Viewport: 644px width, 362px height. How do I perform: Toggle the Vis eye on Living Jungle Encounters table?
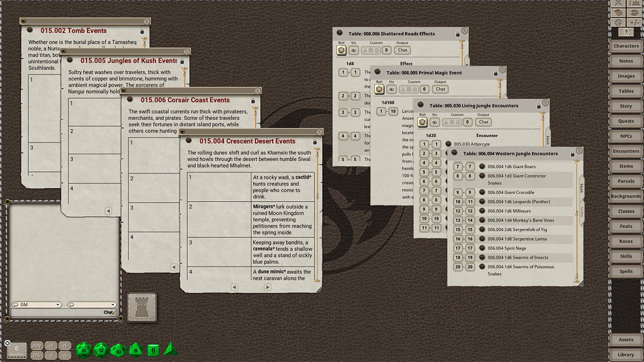point(435,122)
